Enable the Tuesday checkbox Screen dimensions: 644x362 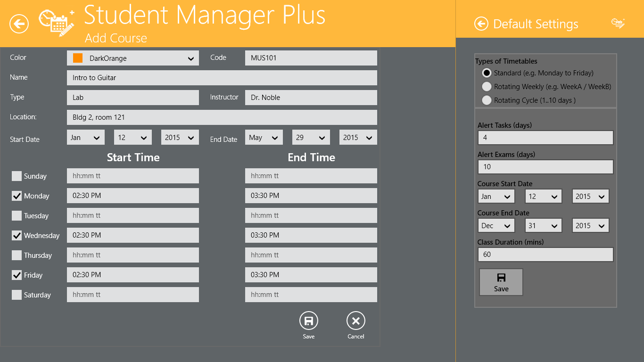[17, 216]
